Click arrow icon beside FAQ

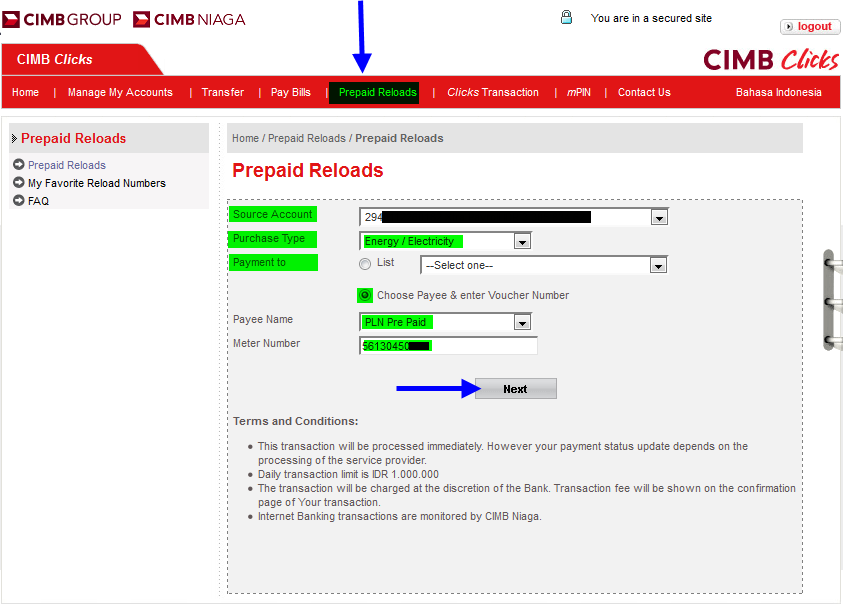pos(19,200)
